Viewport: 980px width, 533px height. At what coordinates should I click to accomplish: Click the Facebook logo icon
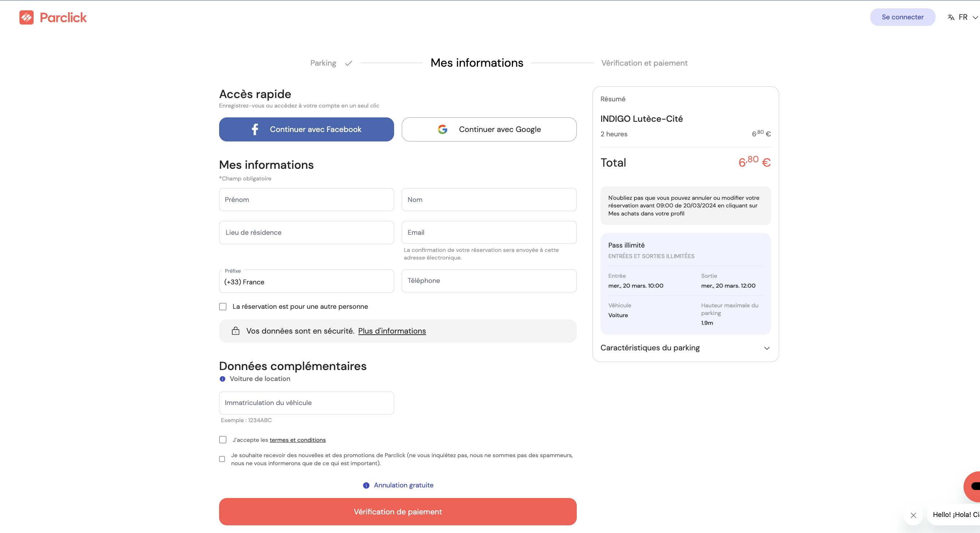click(x=255, y=129)
